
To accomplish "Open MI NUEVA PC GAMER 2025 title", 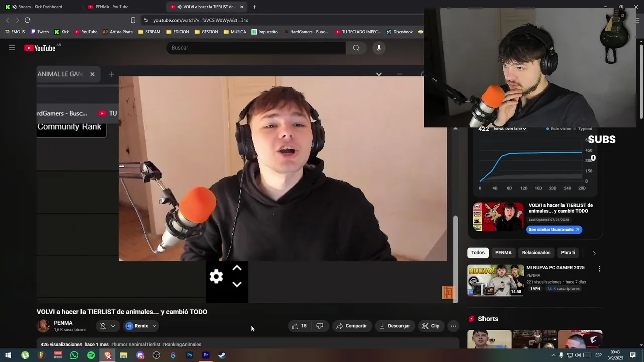I will point(555,268).
